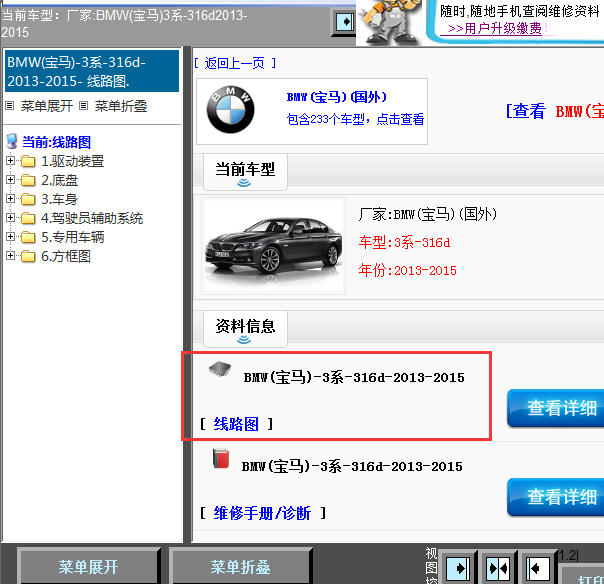
Task: Expand the 2.底盘 tree node
Action: tap(10, 180)
